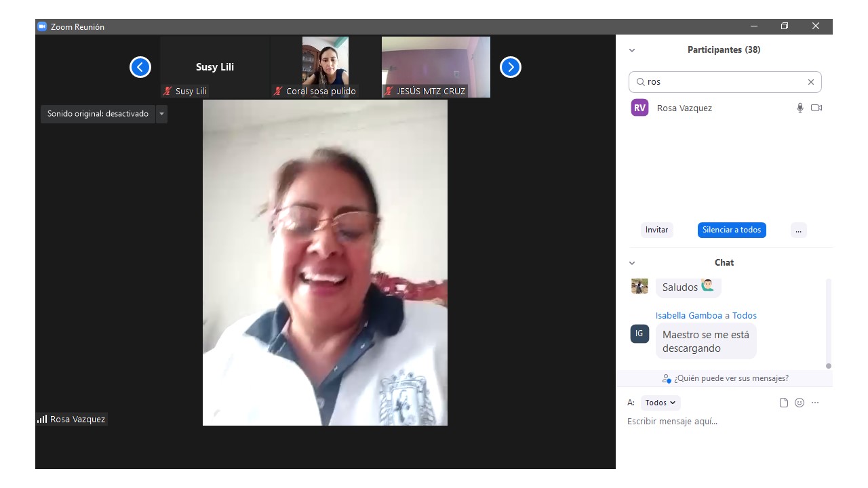Click the avatar next to Saludos message
This screenshot has width=868, height=488.
coord(639,286)
